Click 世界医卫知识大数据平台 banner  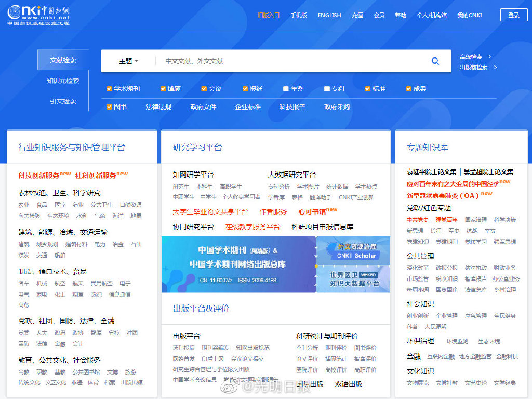(x=353, y=279)
